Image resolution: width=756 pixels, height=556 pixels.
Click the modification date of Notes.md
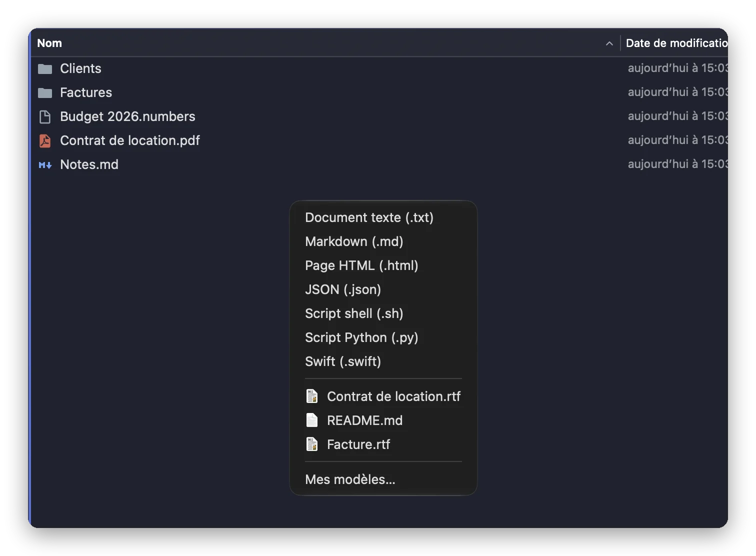tap(677, 164)
